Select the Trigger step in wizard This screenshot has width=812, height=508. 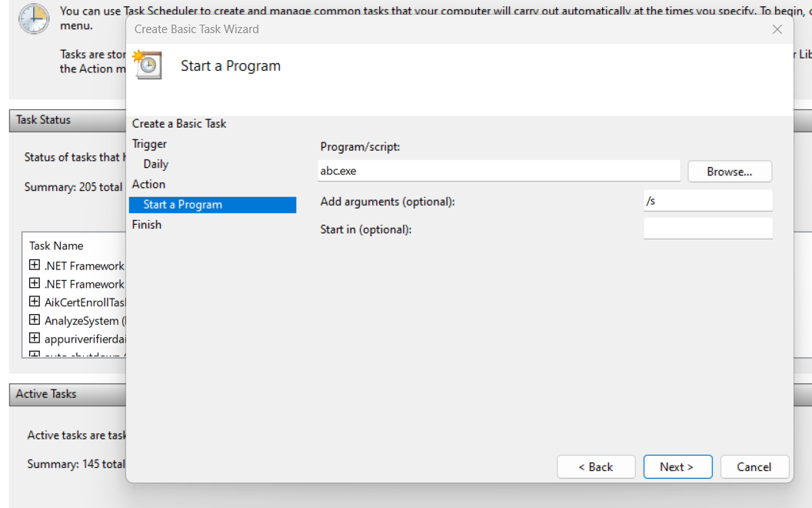pos(149,144)
